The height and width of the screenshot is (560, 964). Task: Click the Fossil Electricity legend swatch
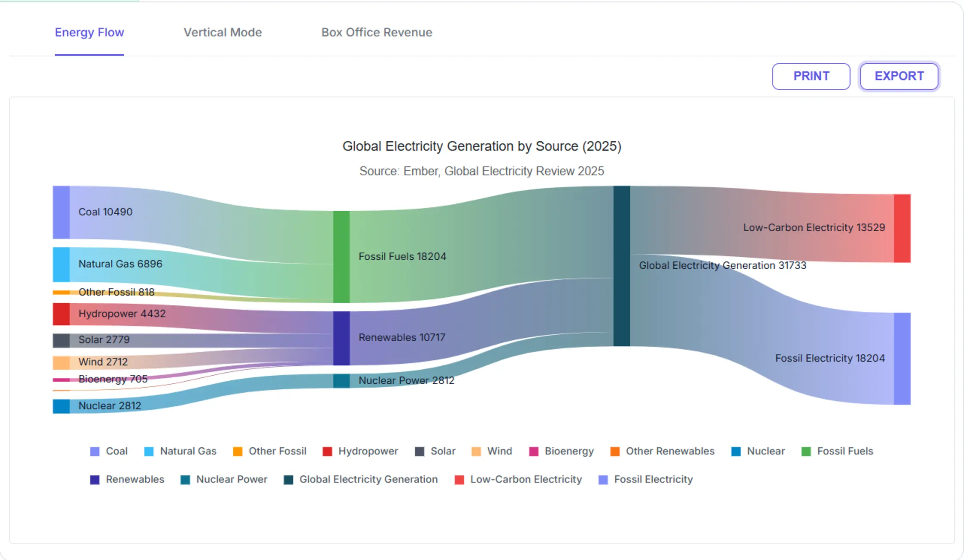[603, 480]
